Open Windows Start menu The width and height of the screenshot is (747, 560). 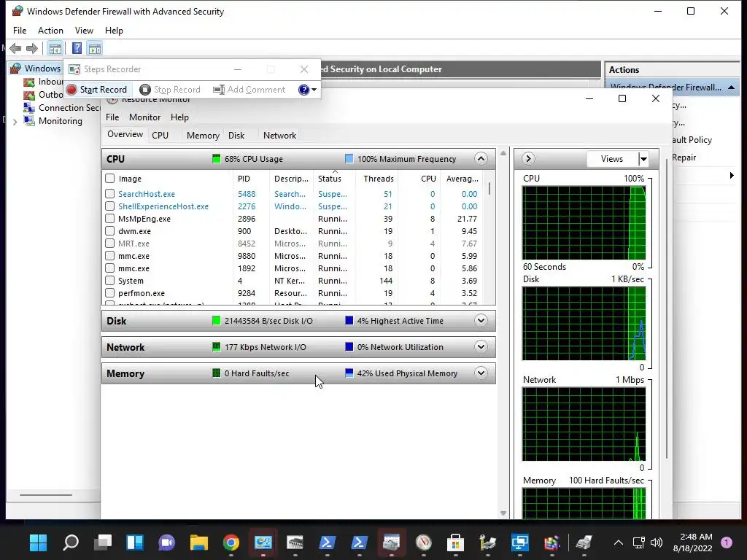(38, 542)
